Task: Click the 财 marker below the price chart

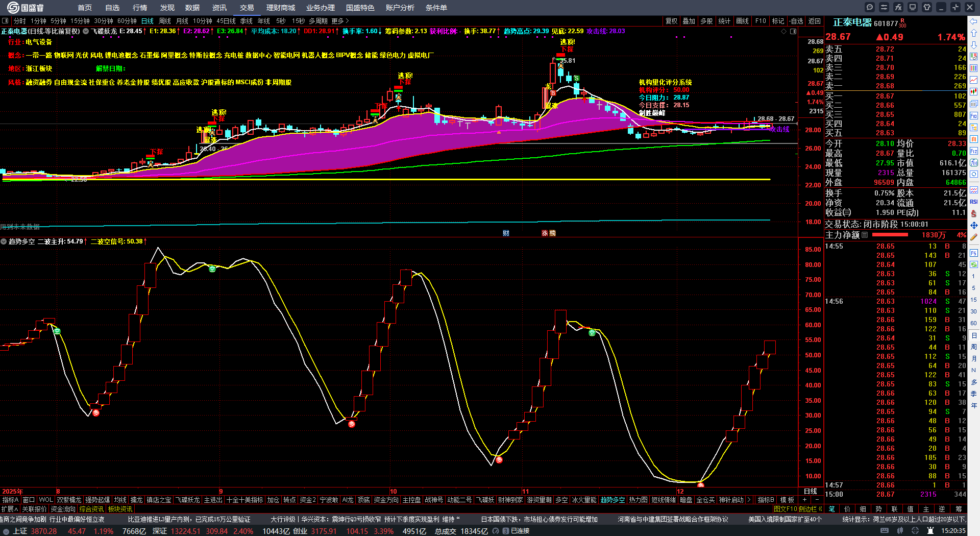Action: pyautogui.click(x=506, y=233)
